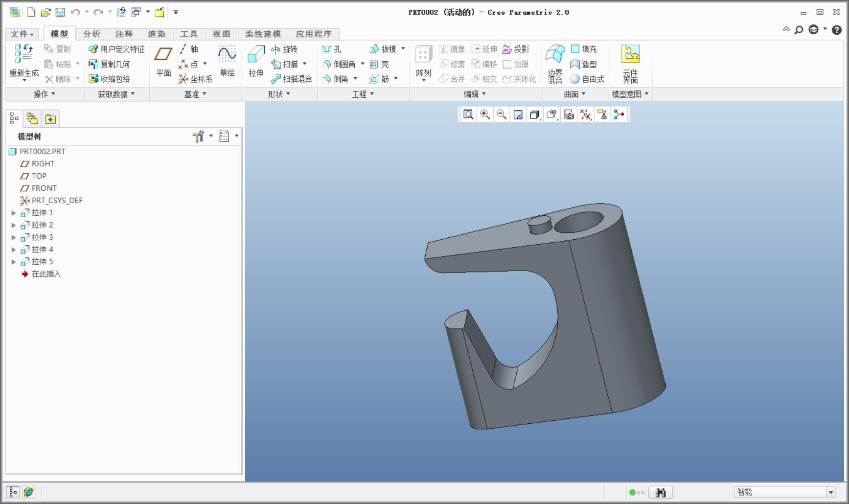This screenshot has height=504, width=849.
Task: Toggle the spin center display
Action: [619, 115]
